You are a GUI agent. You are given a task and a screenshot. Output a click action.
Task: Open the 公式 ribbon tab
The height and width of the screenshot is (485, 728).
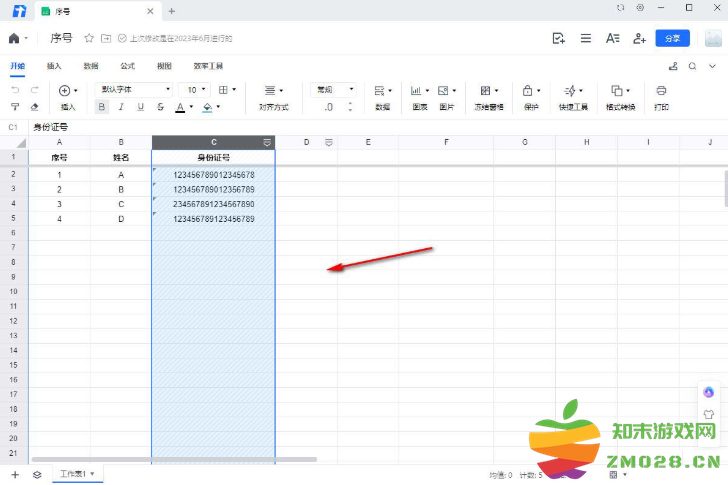[x=128, y=66]
